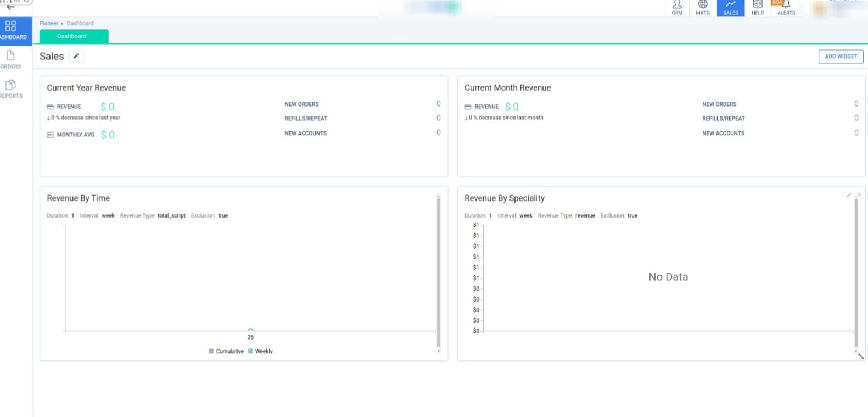Screen dimensions: 868x417
Task: Click the Pioneer breadcrumb link
Action: (x=49, y=23)
